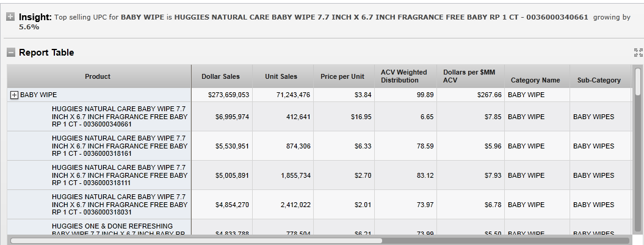The width and height of the screenshot is (644, 245).
Task: Click the Report Table section title
Action: (x=46, y=53)
